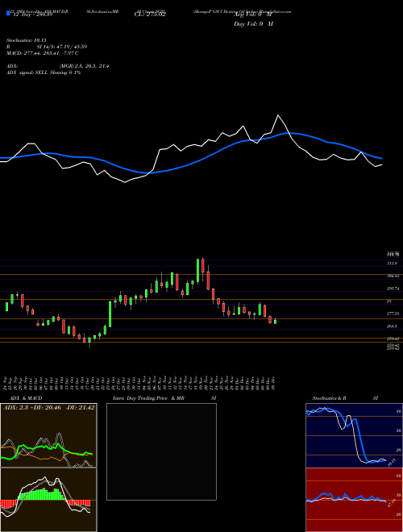
Task: Click the 'ADX: 2.3 +DY: 20.46 -DY: 21.42' header
Action: [49, 407]
